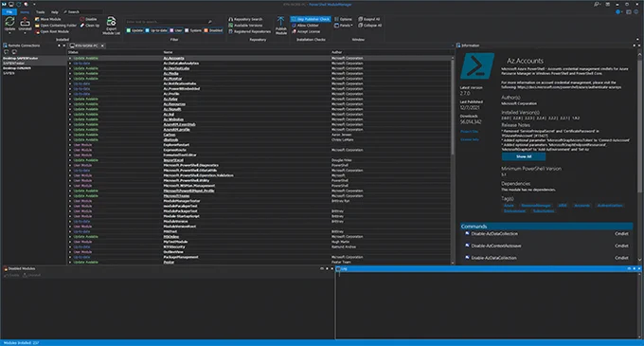
Task: Click the Publish Module arrow icon
Action: pos(281,22)
